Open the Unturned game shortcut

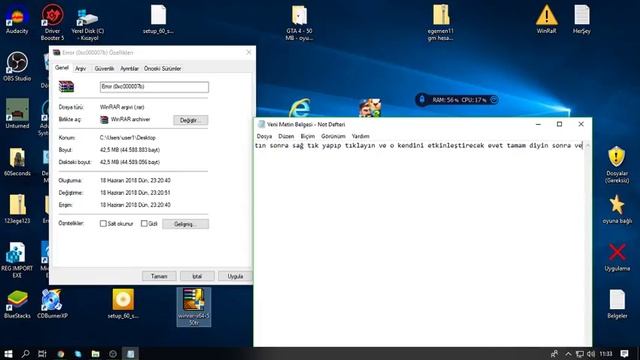pos(17,113)
